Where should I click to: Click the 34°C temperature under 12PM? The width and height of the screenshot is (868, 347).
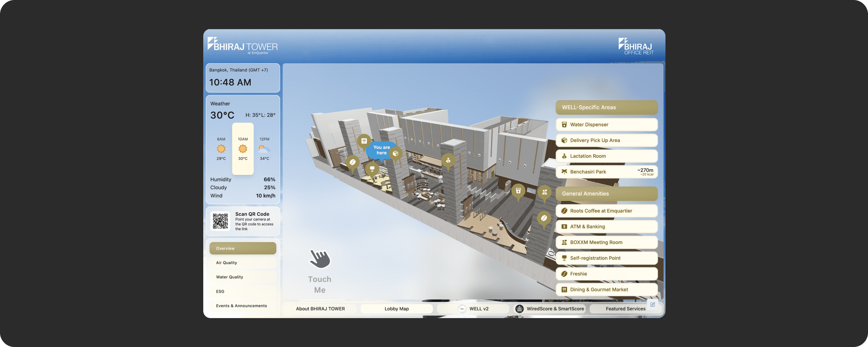(x=264, y=159)
